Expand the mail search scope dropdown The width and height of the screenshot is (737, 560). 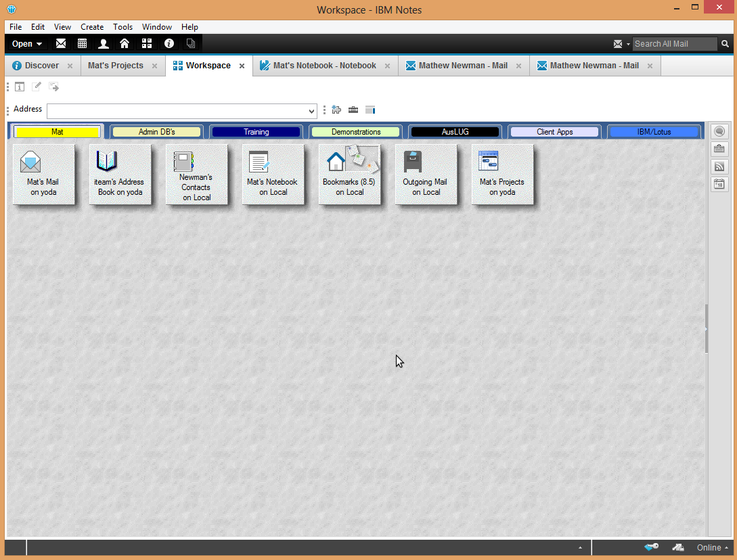628,44
